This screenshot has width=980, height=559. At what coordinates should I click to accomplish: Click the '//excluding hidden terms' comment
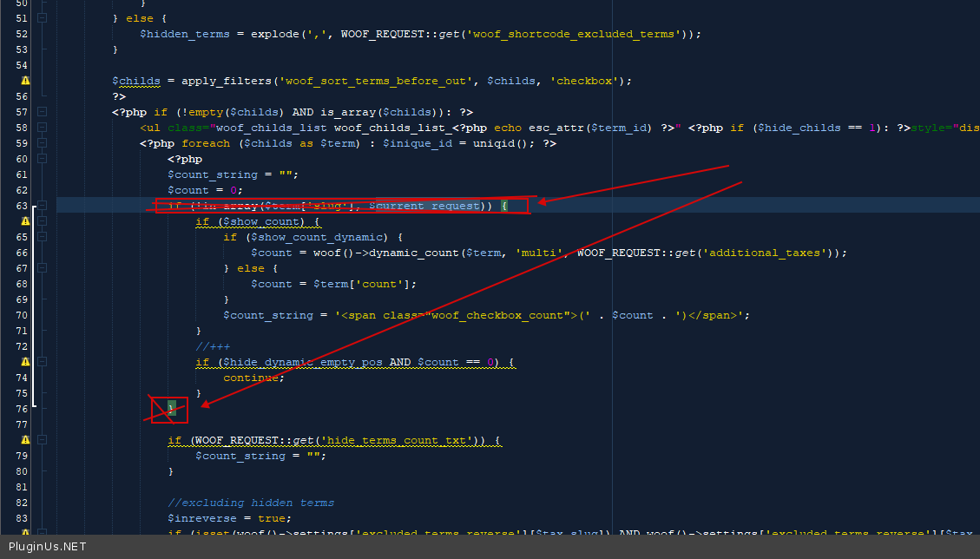click(251, 503)
